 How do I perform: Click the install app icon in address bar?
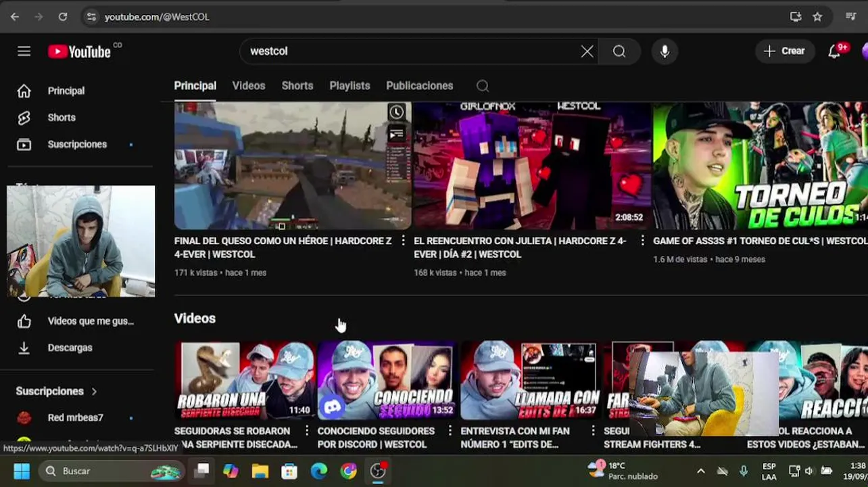(796, 17)
